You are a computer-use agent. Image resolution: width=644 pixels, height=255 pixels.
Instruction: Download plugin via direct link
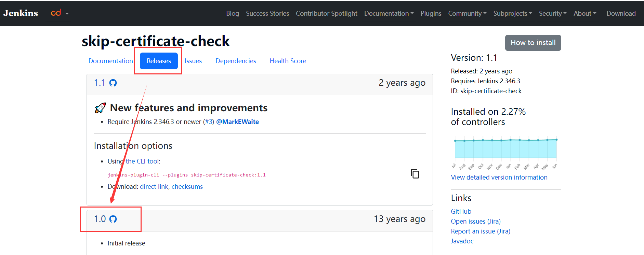coord(154,186)
